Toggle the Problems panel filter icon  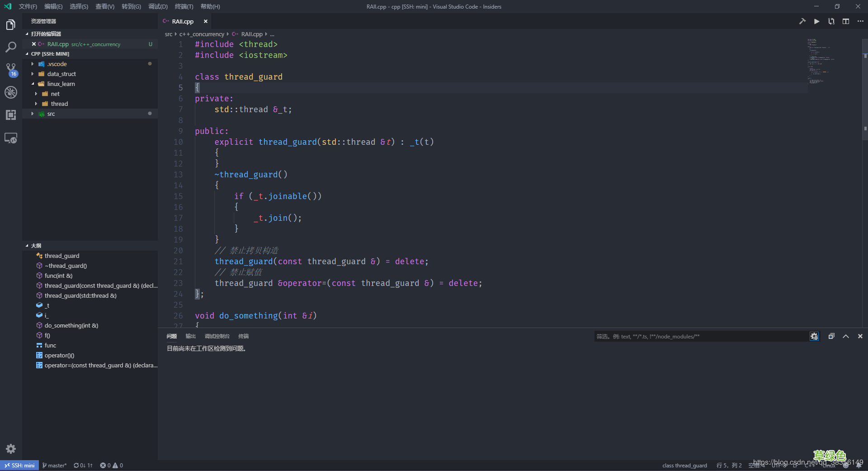(814, 336)
